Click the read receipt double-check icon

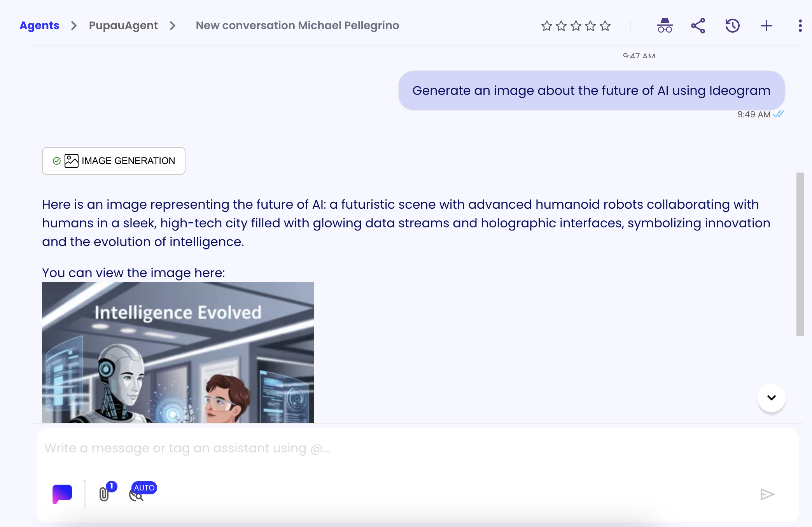(x=779, y=114)
